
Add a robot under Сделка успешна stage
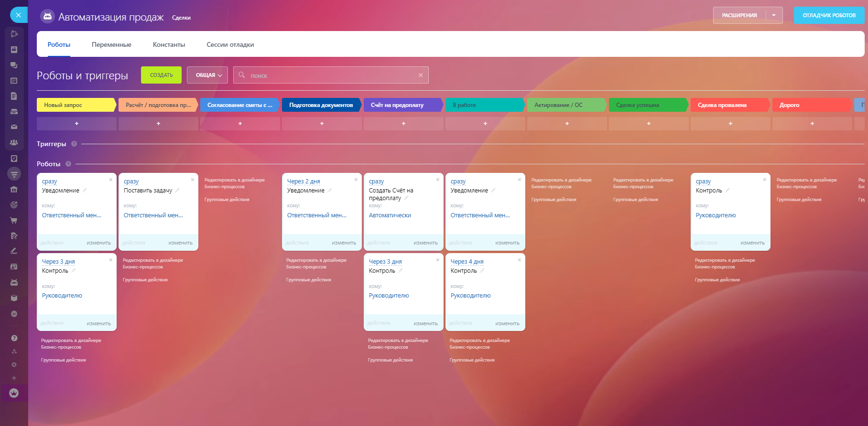pos(649,124)
